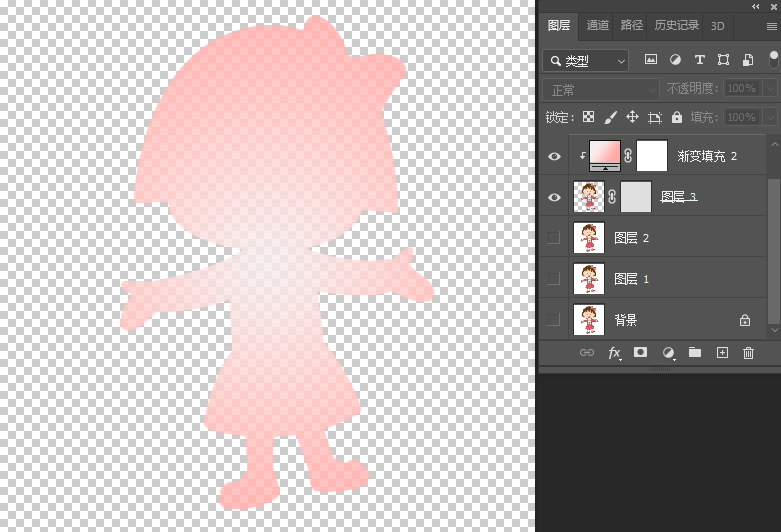
Task: Select the 图层 1 layer name
Action: click(632, 279)
